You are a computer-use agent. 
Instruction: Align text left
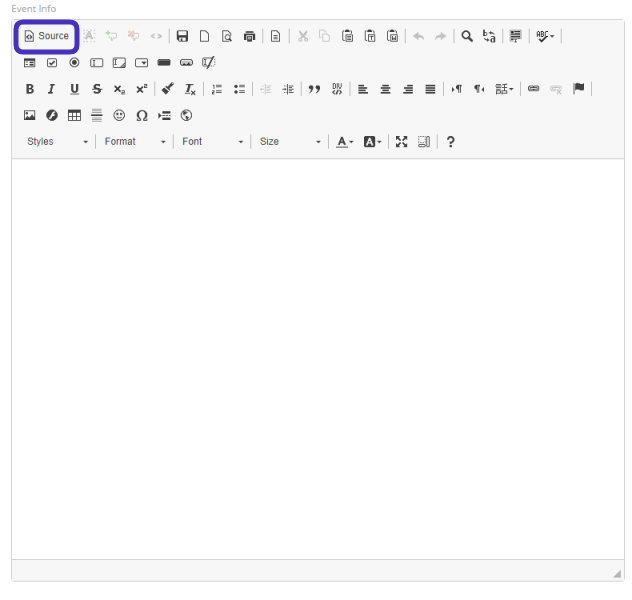pos(363,89)
